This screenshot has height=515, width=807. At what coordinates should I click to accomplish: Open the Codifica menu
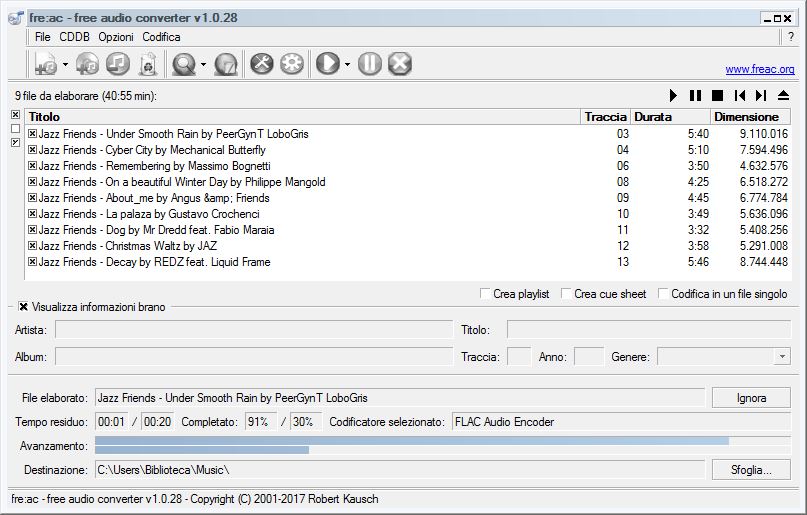(161, 37)
